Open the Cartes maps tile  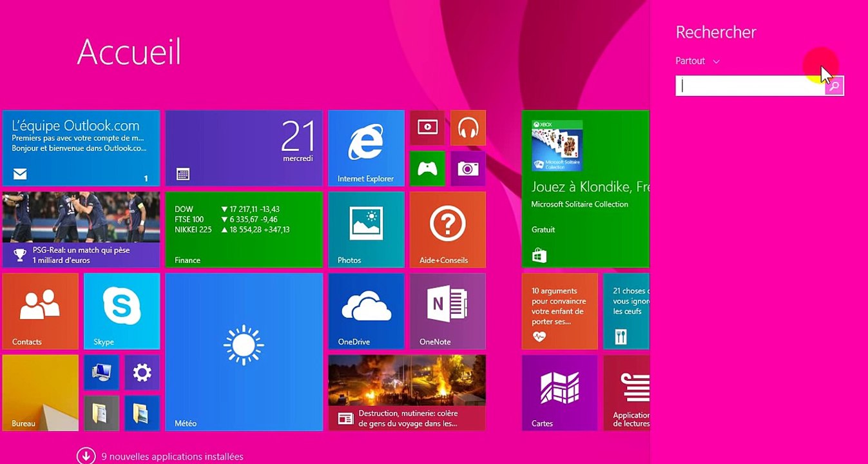point(560,392)
